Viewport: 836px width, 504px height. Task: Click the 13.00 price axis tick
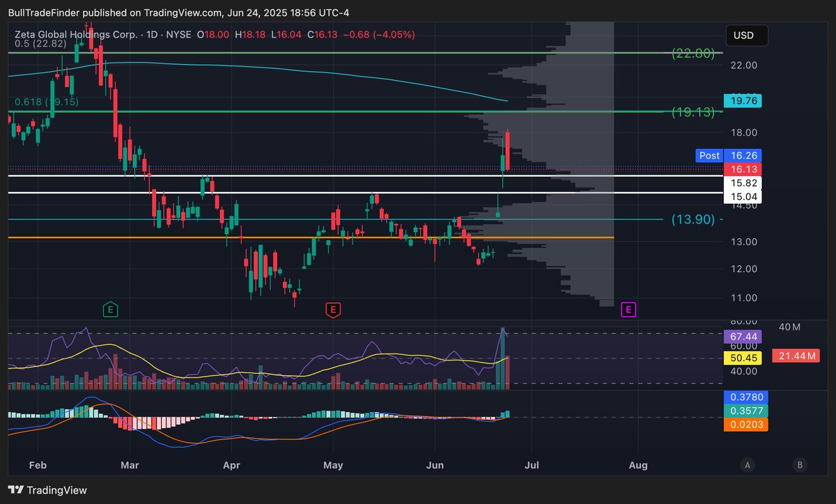pos(744,242)
